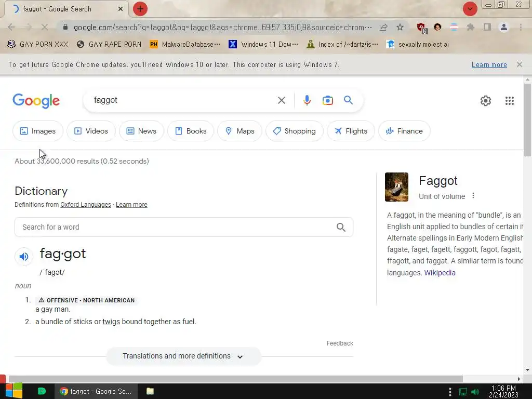Open the green app on the taskbar
The height and width of the screenshot is (399, 532).
(x=42, y=391)
